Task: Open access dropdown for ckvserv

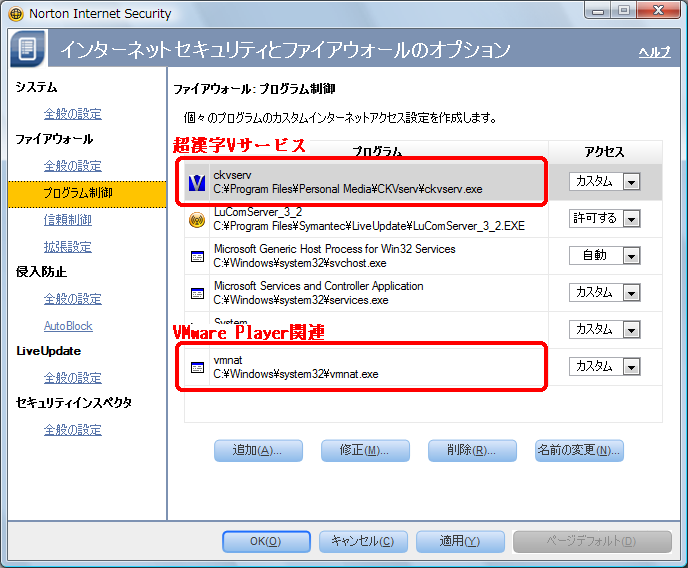Action: (x=631, y=182)
